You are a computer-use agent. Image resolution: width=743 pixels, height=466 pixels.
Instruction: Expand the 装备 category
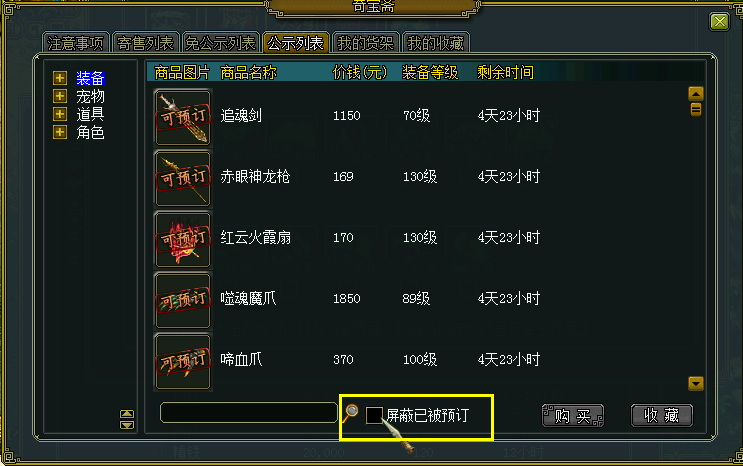[x=60, y=78]
